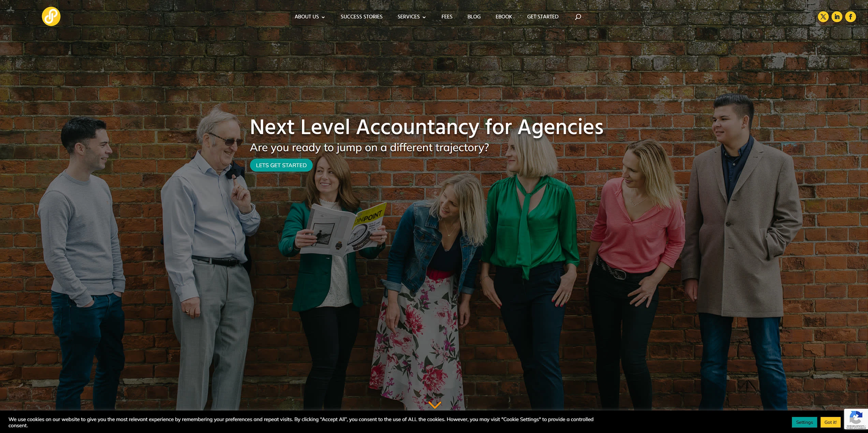
Task: Expand the Services dropdown menu
Action: (411, 17)
